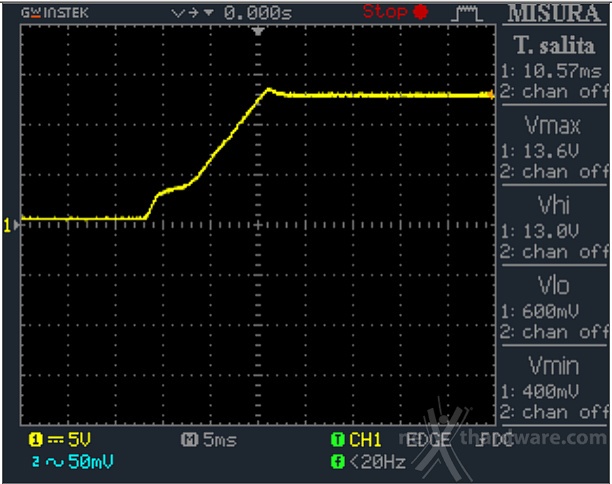This screenshot has height=484, width=612.
Task: Click the 600mV Vlo reading
Action: pyautogui.click(x=550, y=311)
